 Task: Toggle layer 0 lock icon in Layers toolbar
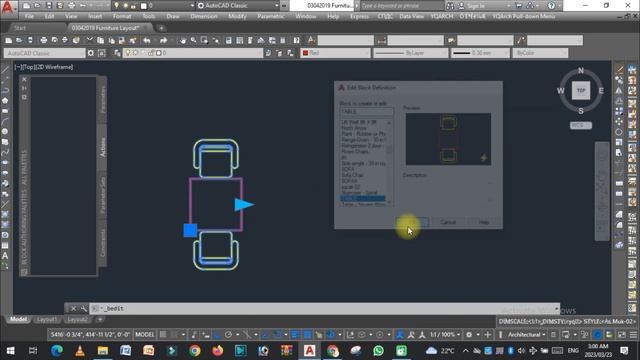152,53
